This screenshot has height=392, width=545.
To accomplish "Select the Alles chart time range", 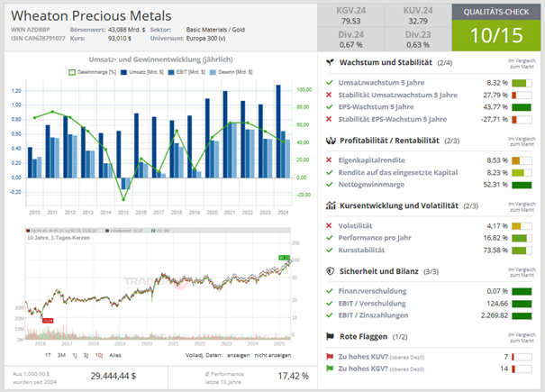I will tap(115, 355).
